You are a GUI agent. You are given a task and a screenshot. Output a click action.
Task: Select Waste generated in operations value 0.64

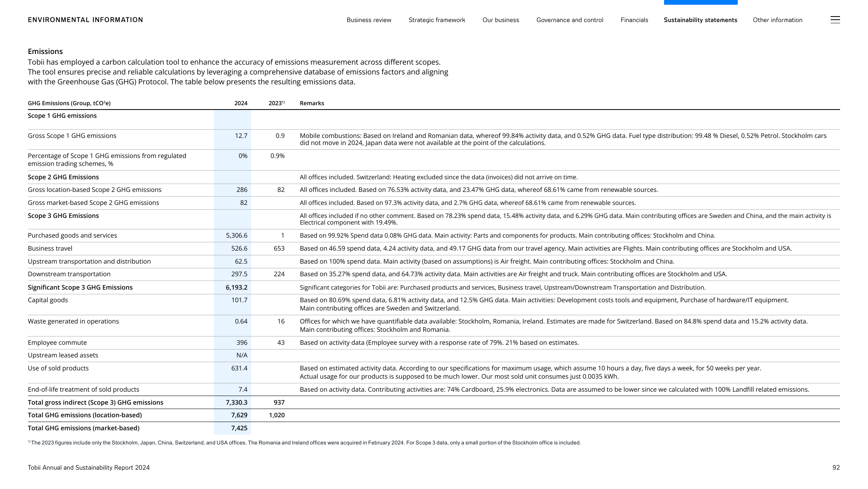241,322
